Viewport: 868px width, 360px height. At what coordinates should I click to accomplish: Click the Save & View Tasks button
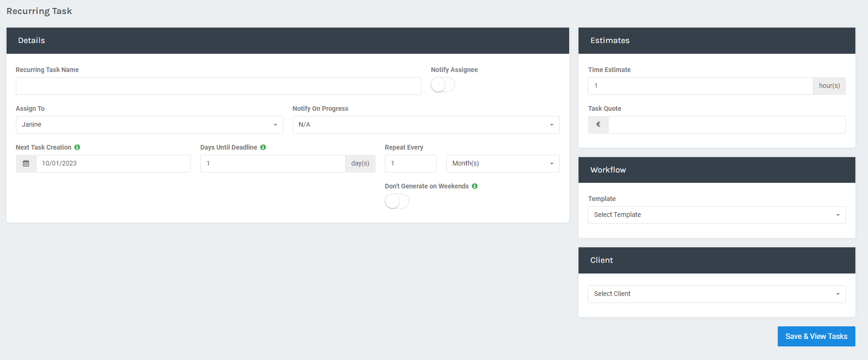[x=817, y=337]
